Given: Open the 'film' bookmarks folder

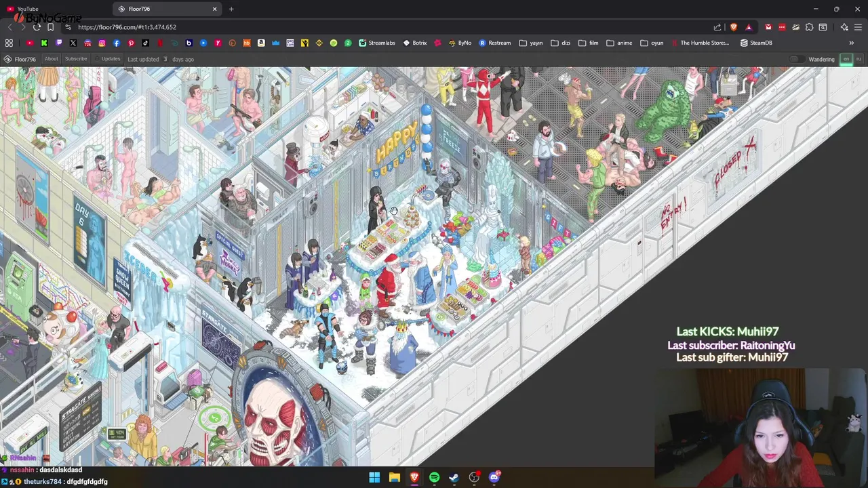Looking at the screenshot, I should [x=589, y=43].
